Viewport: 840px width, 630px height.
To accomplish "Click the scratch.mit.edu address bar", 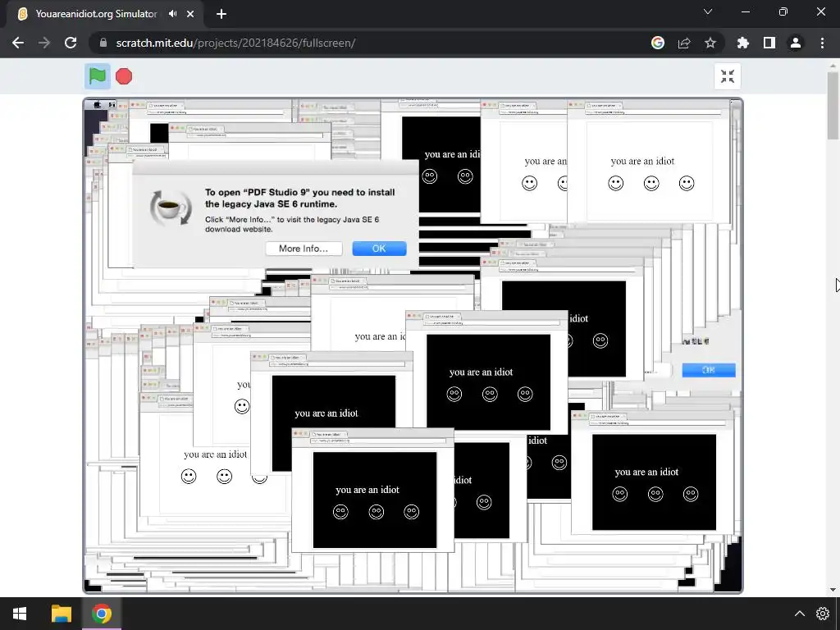I will click(x=370, y=43).
